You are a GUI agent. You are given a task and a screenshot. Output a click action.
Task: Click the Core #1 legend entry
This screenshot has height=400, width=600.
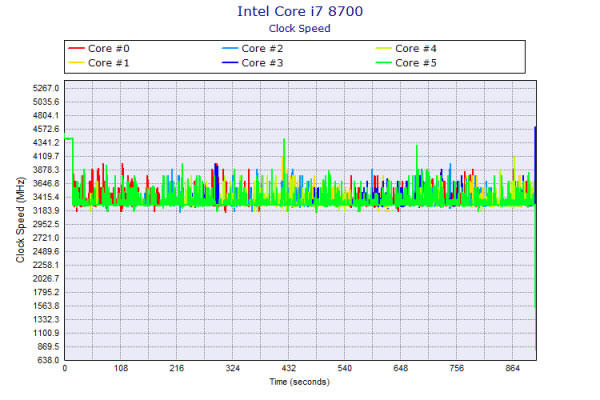(99, 63)
